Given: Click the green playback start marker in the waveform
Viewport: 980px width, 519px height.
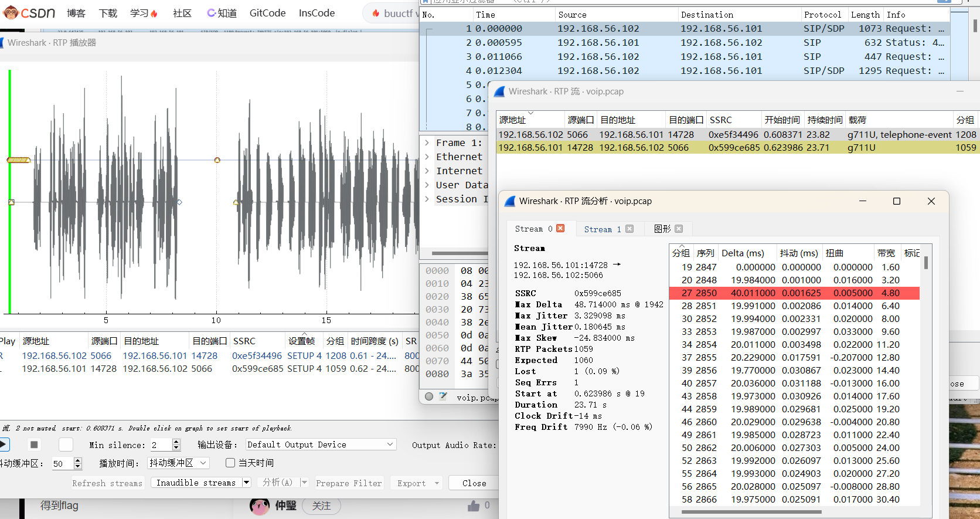Looking at the screenshot, I should pos(9,192).
